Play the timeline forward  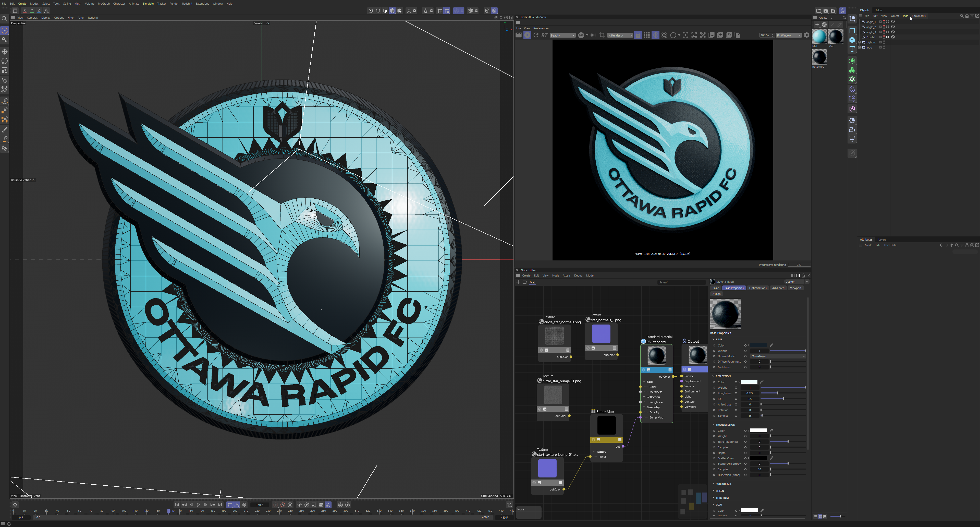pos(198,505)
